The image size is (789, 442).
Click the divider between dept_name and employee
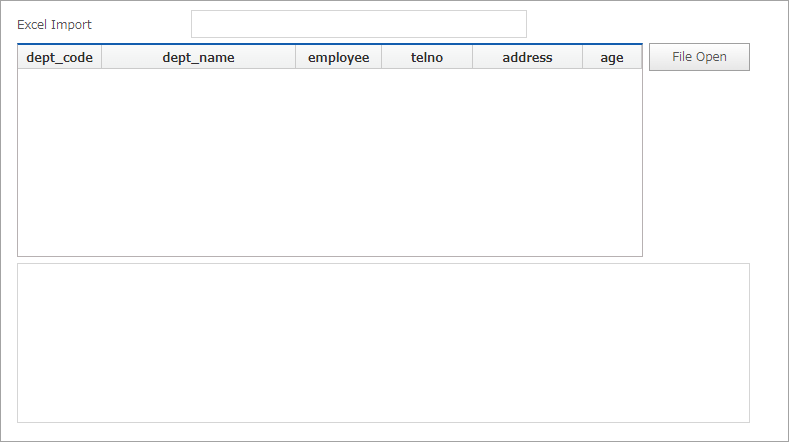click(295, 58)
